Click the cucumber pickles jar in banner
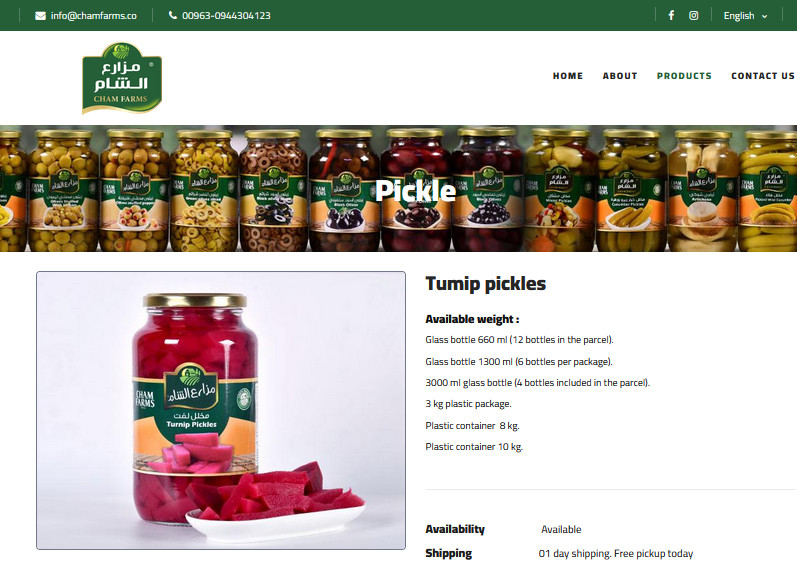The height and width of the screenshot is (588, 797). click(x=631, y=191)
